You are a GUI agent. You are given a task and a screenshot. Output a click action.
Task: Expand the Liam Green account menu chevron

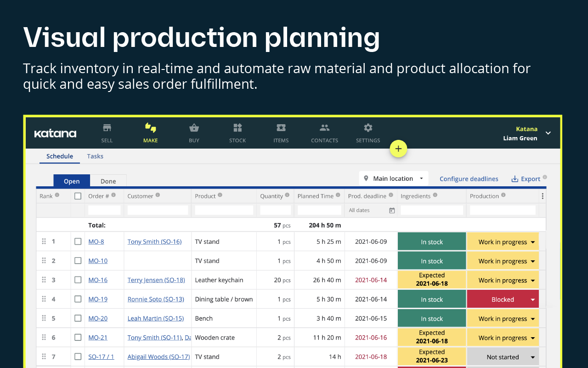point(548,133)
